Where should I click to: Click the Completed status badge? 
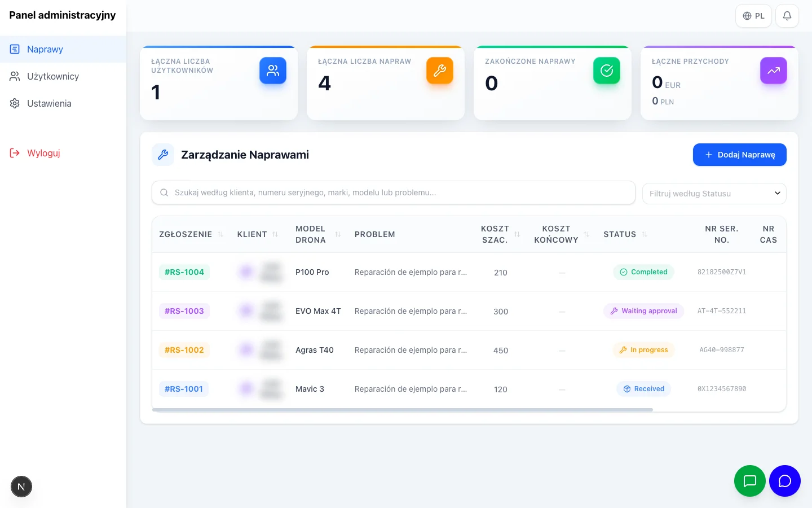click(643, 272)
